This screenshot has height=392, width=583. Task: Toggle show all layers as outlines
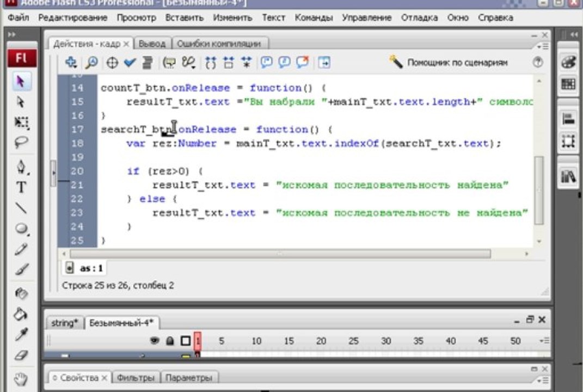pyautogui.click(x=185, y=341)
